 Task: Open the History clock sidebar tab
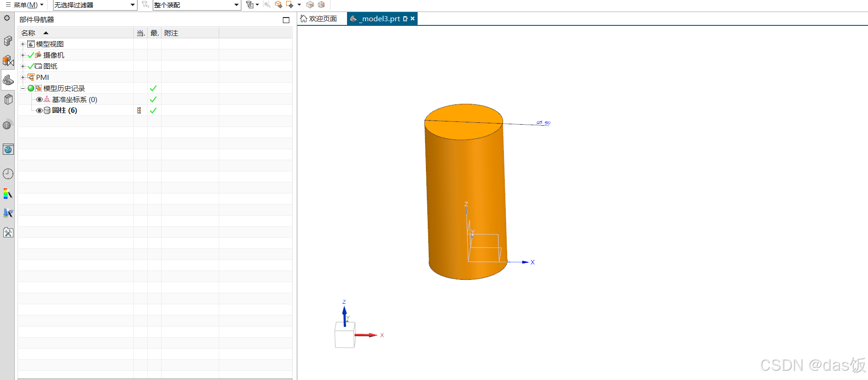click(x=8, y=174)
